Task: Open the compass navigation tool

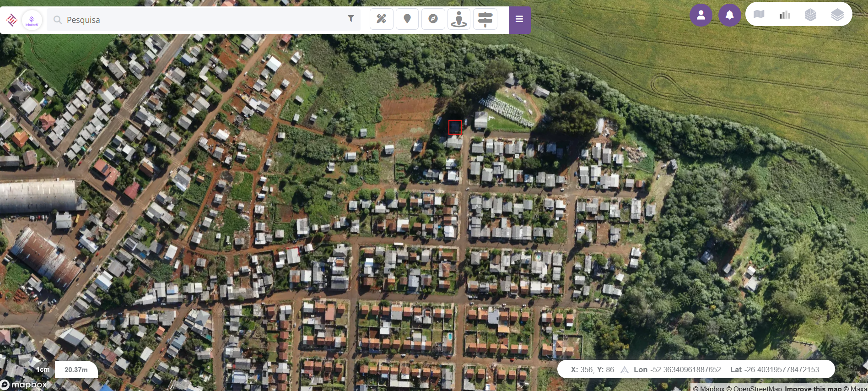Action: pos(433,19)
